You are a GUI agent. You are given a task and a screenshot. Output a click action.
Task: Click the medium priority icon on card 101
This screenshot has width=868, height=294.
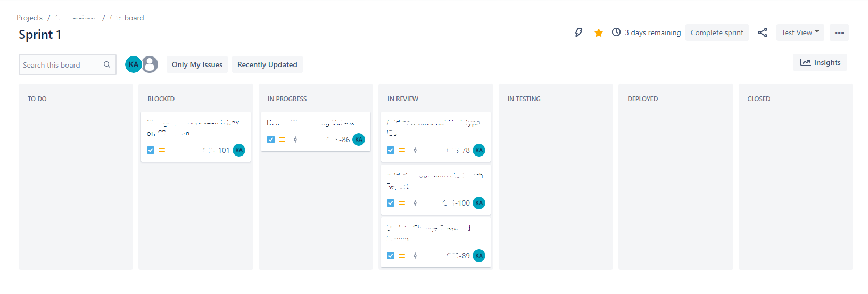click(x=162, y=150)
